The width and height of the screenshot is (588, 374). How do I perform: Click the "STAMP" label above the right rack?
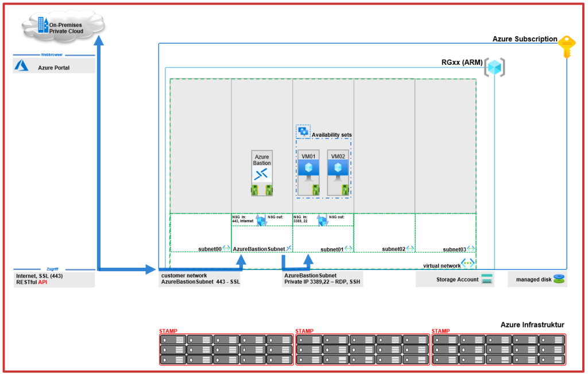(440, 331)
